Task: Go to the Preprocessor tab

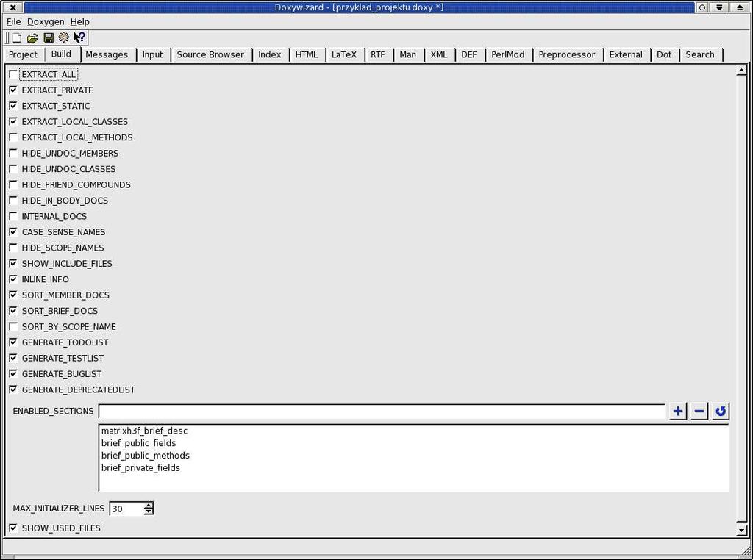Action: click(567, 54)
